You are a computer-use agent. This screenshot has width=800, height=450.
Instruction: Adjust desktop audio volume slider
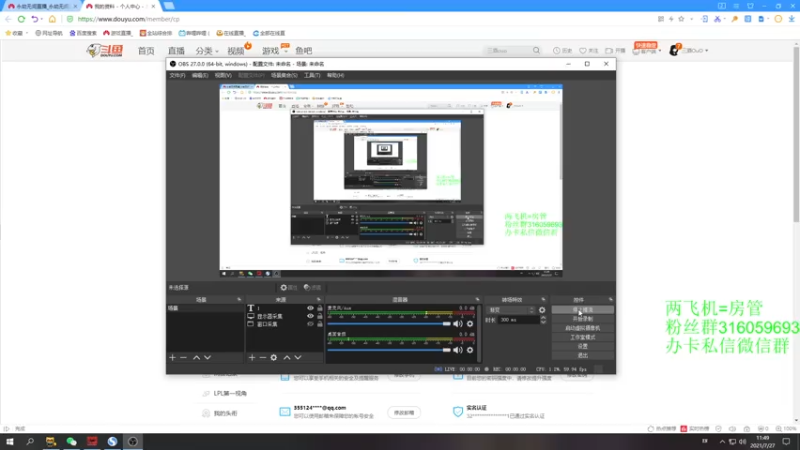(x=389, y=350)
